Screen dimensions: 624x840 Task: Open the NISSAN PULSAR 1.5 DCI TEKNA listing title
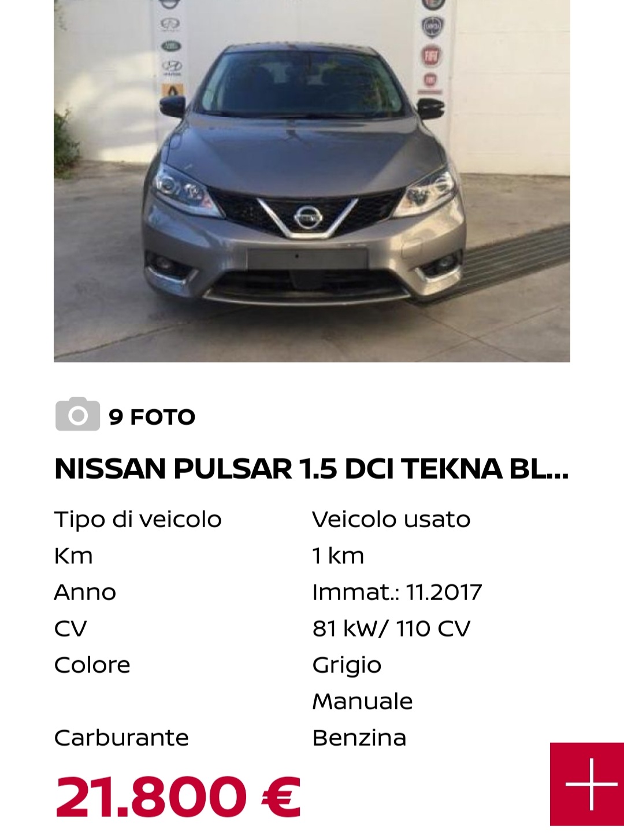point(311,469)
